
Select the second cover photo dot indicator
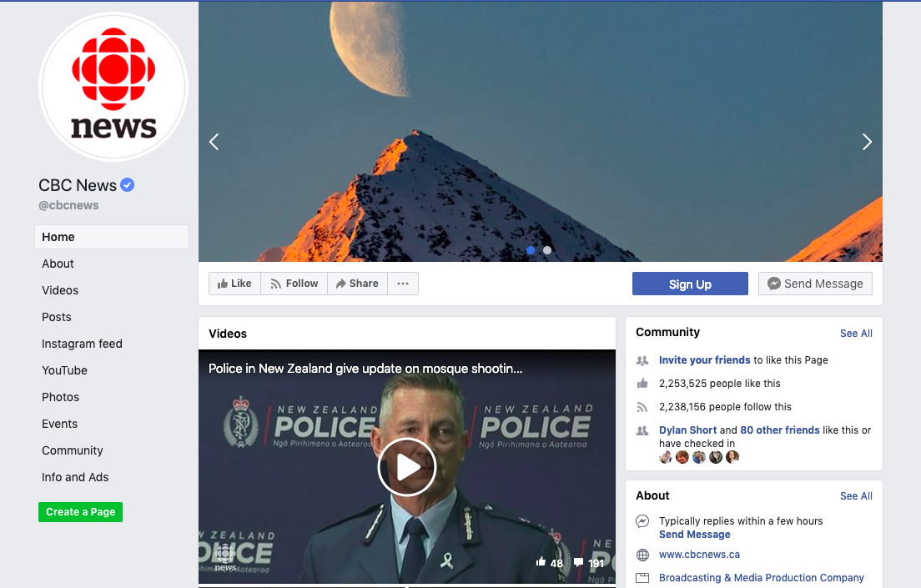(x=547, y=250)
